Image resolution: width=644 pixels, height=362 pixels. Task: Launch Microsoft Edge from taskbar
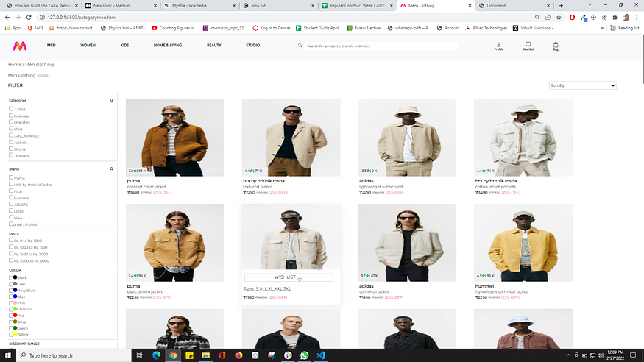(157, 355)
